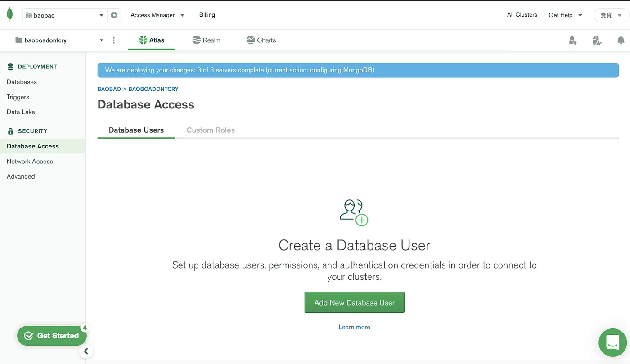
Task: Select the Custom Roles tab
Action: pyautogui.click(x=211, y=130)
